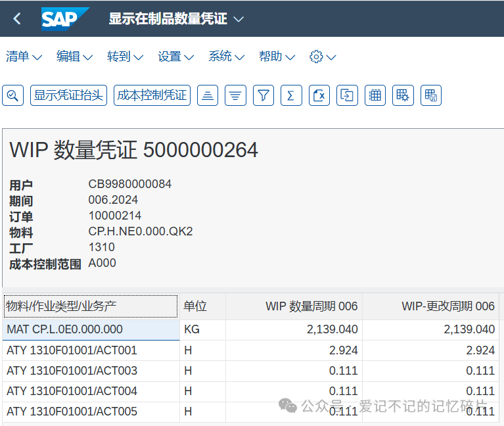Click the 成本控制凭证 button

click(152, 95)
